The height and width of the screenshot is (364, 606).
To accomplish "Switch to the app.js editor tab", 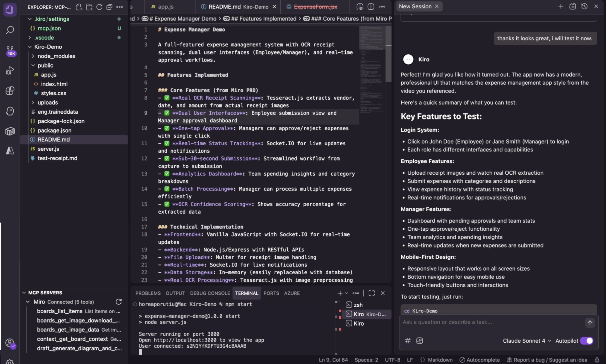I will coord(165,7).
